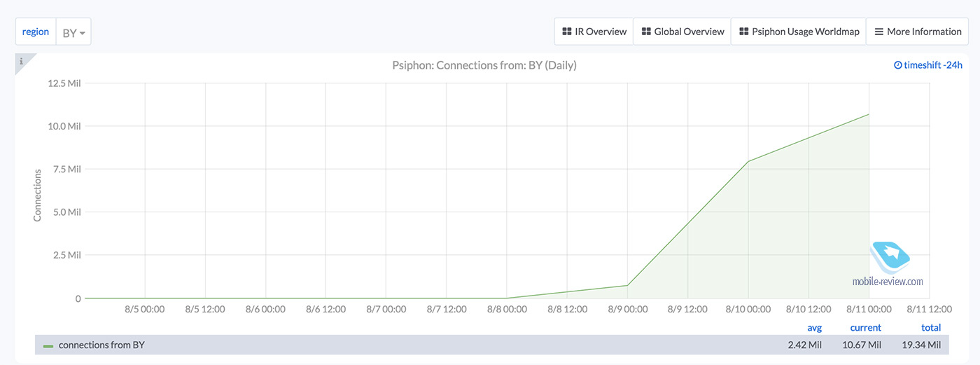Click the 8/8 00:00 x-axis label
Viewport: 980px width, 365px height.
[506, 309]
